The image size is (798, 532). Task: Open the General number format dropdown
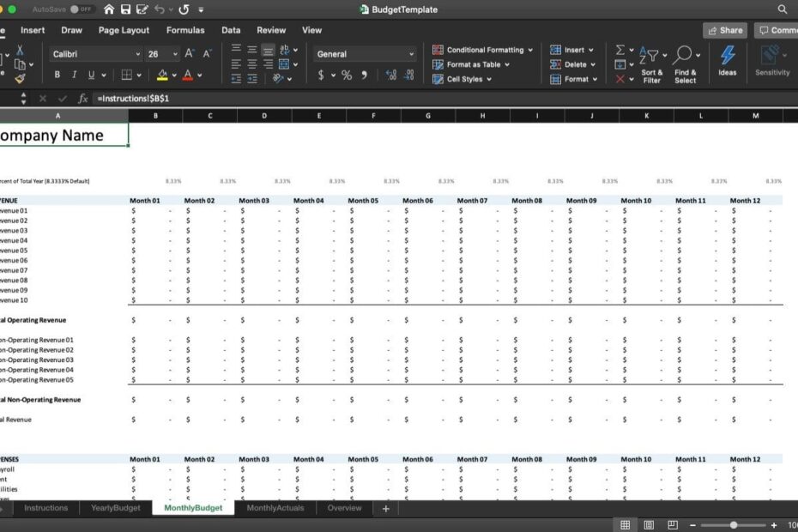(364, 53)
